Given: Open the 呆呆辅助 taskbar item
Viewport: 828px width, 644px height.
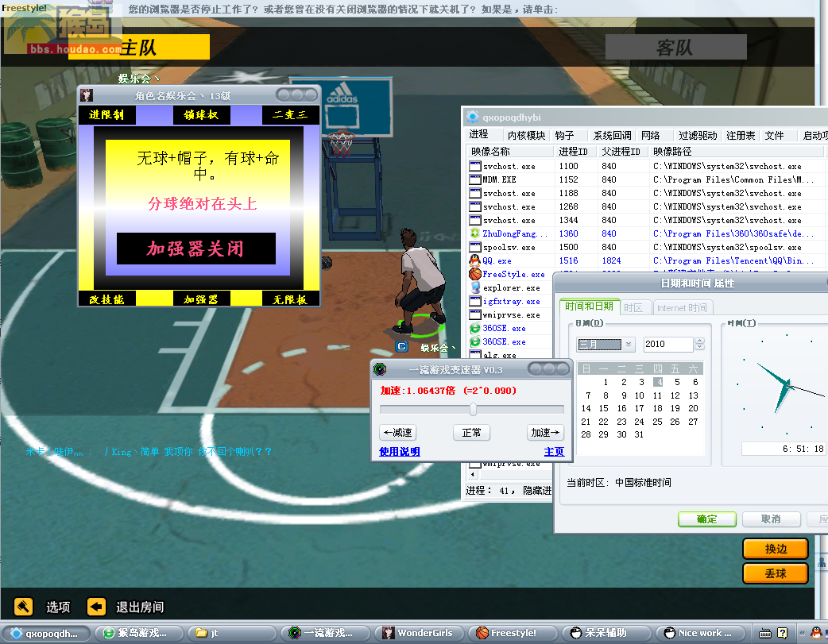Looking at the screenshot, I should pyautogui.click(x=606, y=633).
